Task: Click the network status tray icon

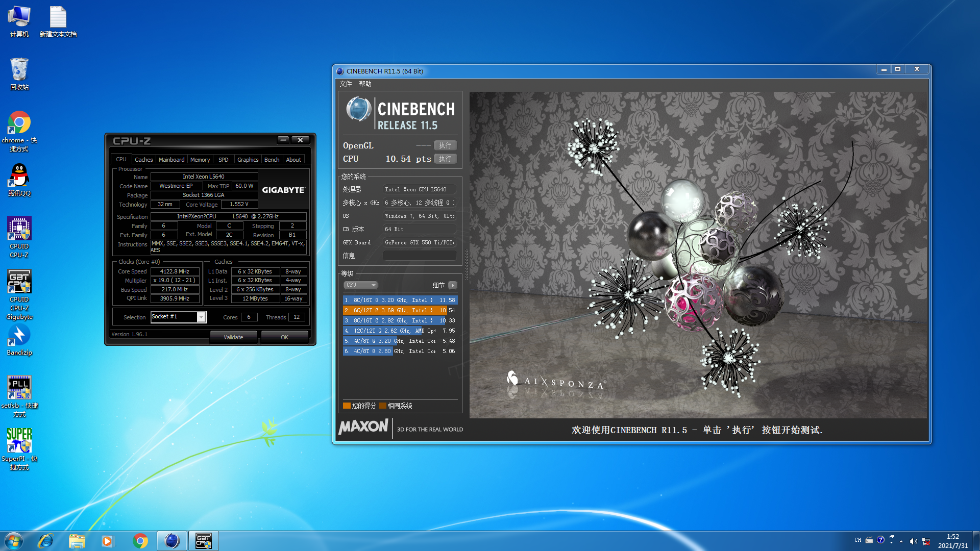Action: pos(926,541)
